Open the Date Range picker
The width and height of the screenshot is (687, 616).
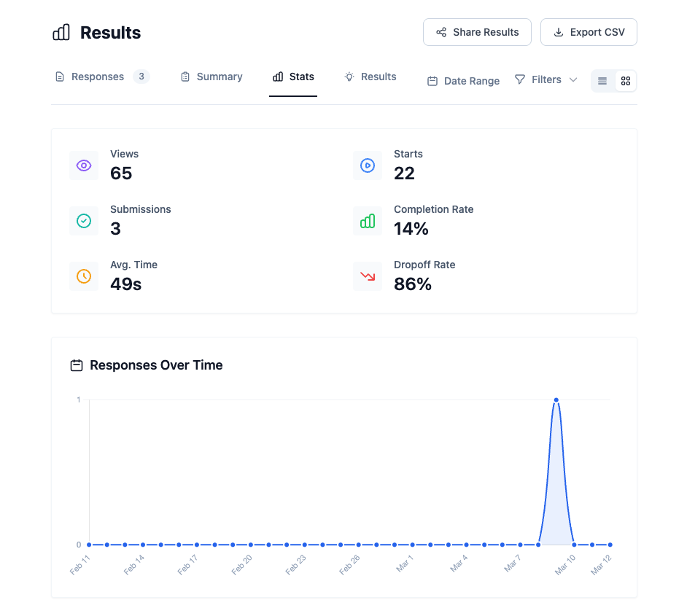coord(464,81)
